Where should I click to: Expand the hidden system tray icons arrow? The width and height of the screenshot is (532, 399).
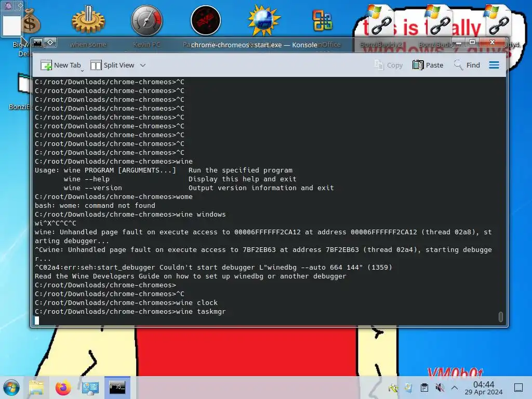point(455,388)
